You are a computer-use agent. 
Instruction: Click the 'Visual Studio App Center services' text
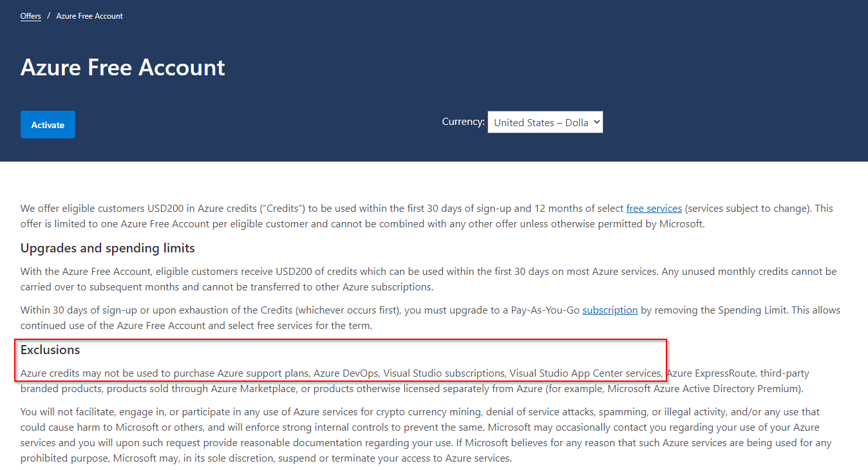[x=585, y=373]
